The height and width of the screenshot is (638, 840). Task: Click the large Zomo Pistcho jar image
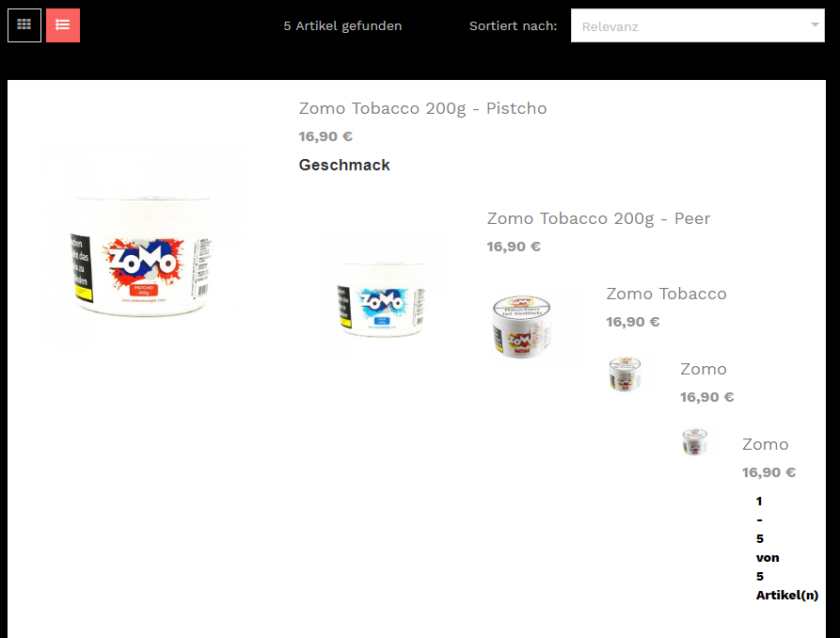[x=143, y=245]
